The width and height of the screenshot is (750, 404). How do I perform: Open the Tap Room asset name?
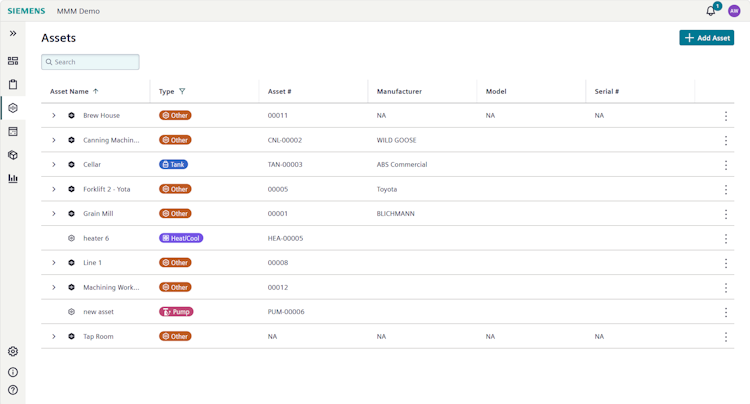(x=98, y=337)
